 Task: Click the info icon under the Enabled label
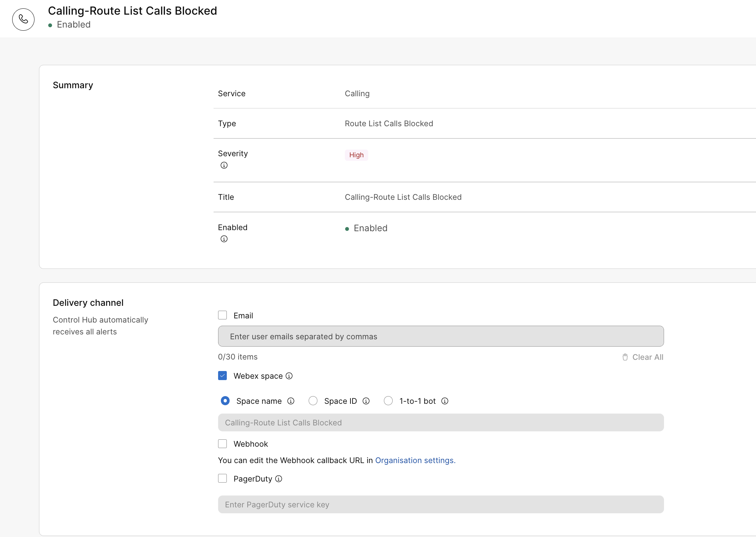(x=224, y=239)
